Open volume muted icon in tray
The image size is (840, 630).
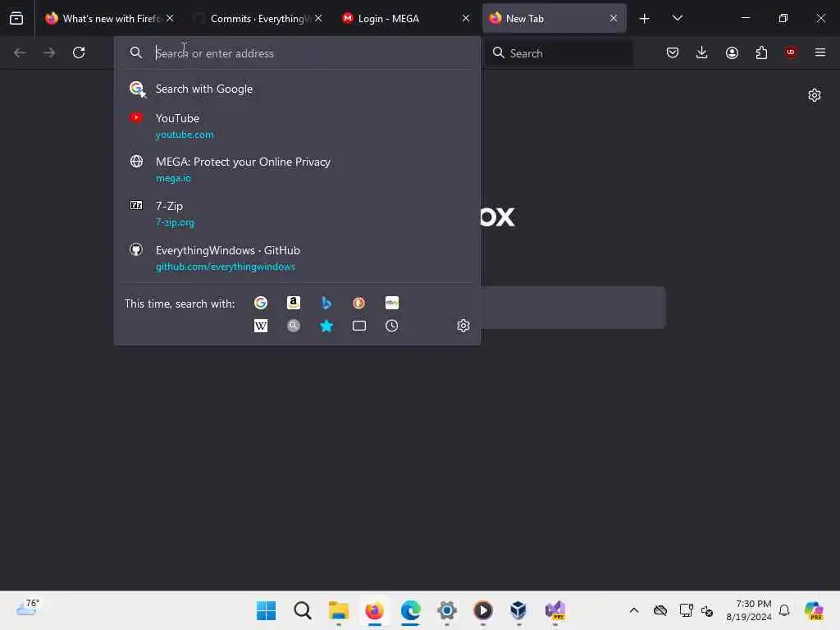click(x=707, y=610)
